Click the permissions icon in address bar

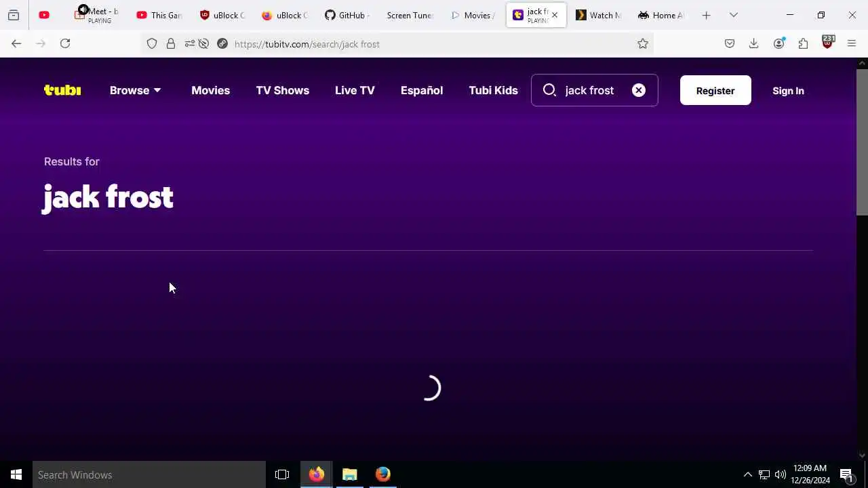point(189,43)
